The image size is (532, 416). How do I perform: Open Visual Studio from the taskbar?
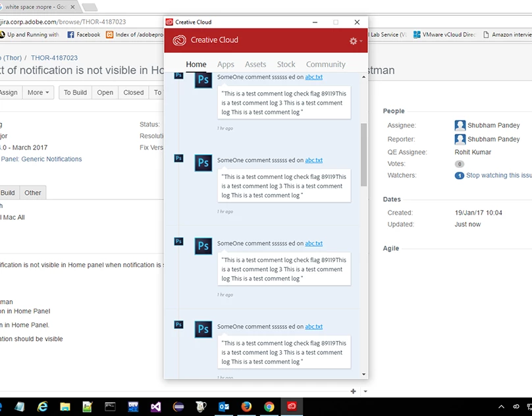pyautogui.click(x=155, y=406)
